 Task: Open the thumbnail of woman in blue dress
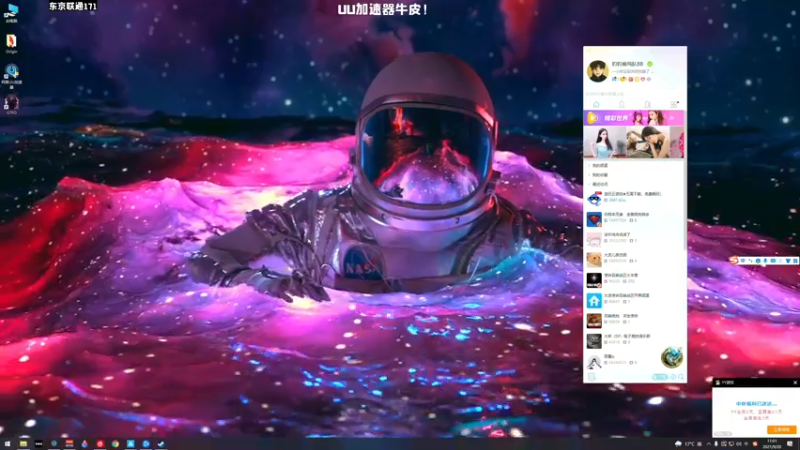click(605, 142)
